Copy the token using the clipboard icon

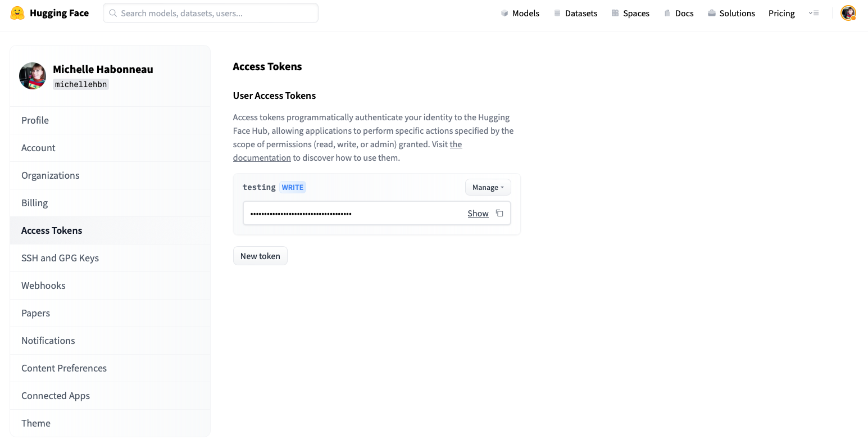[499, 213]
